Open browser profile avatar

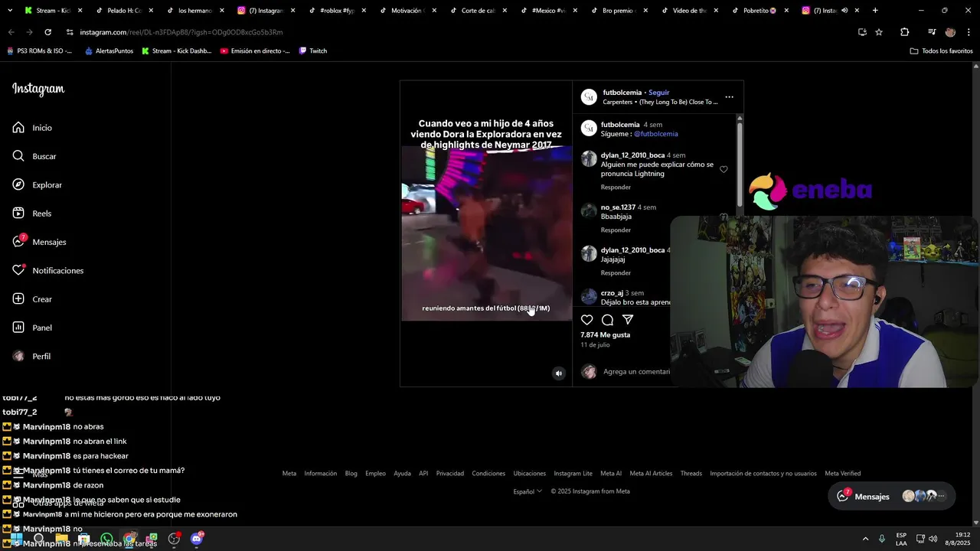click(950, 32)
